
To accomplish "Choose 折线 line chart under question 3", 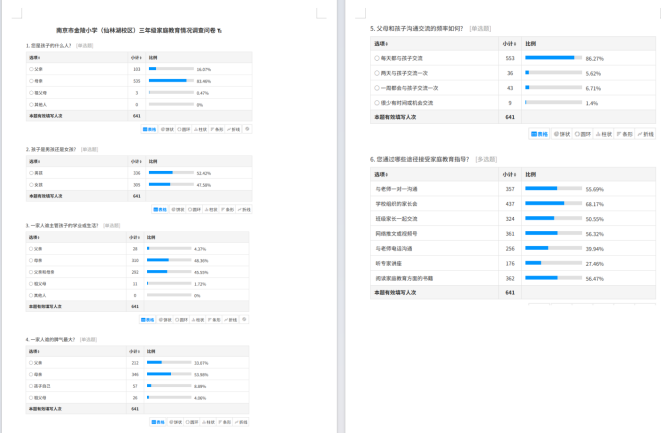I will 231,320.
